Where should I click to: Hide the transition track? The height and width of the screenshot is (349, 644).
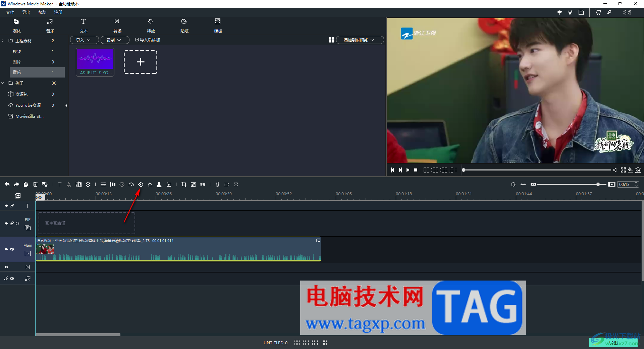(6, 267)
